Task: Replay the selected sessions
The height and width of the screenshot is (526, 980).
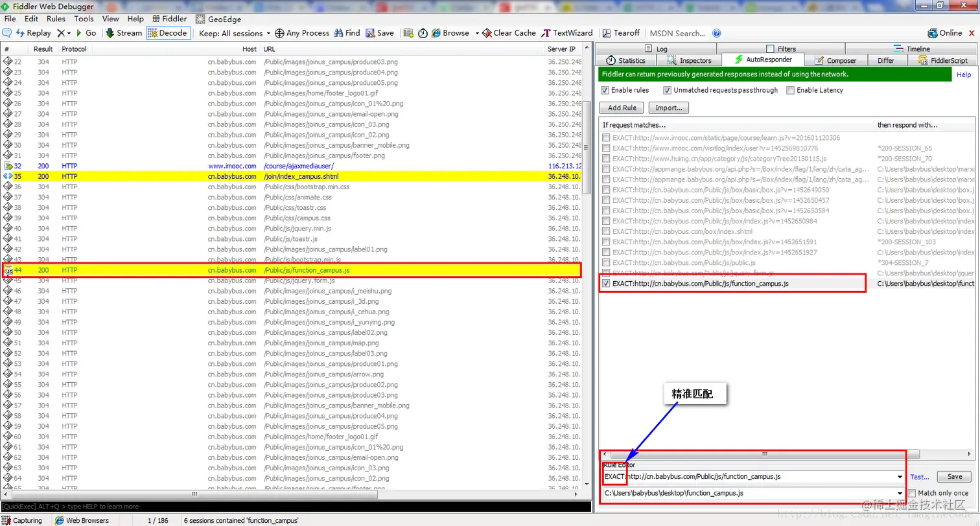Action: tap(34, 33)
